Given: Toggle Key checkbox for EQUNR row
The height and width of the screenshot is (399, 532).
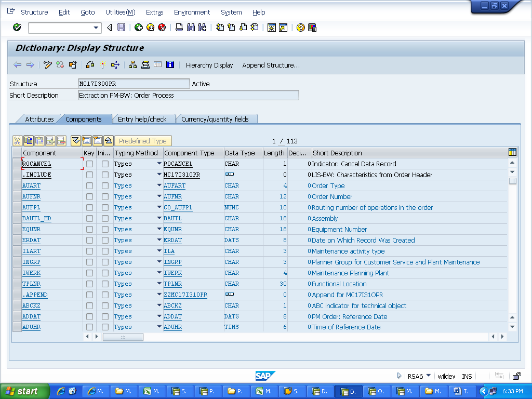Looking at the screenshot, I should (89, 229).
